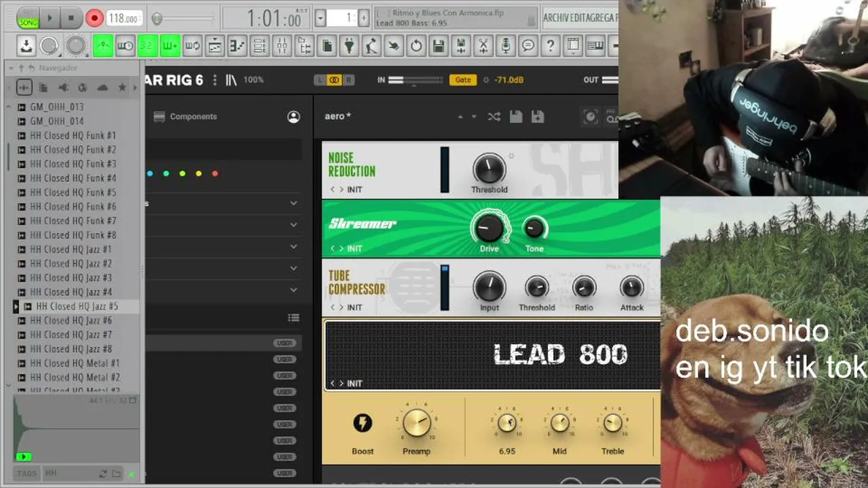
Task: Play the sample preview with green play button
Action: (24, 457)
